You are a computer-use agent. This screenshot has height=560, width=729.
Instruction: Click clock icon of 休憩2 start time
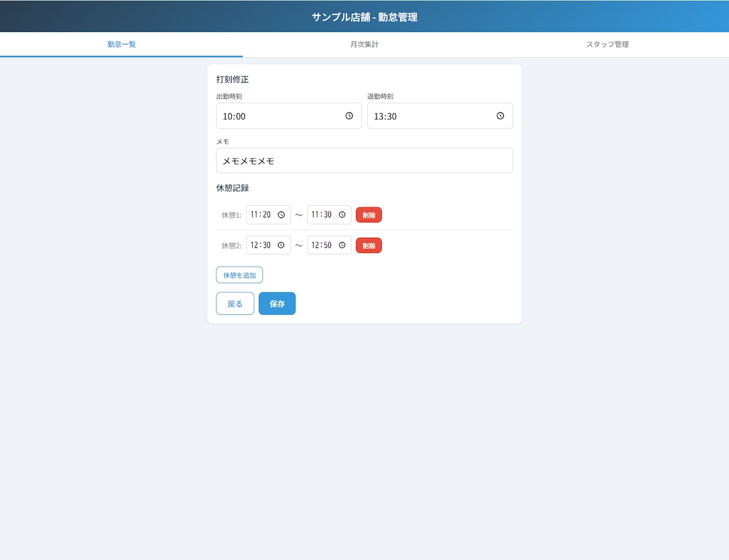281,245
